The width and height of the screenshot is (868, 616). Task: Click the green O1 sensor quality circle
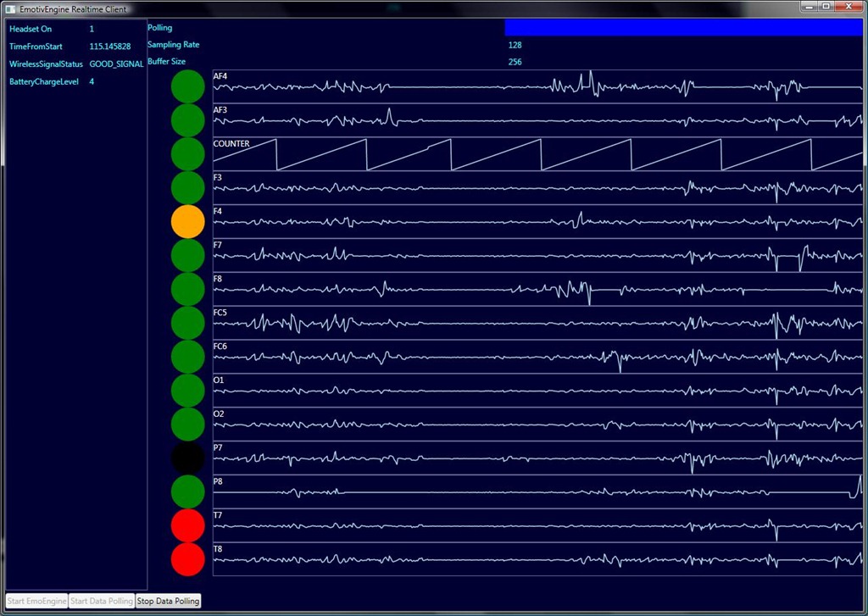click(187, 391)
